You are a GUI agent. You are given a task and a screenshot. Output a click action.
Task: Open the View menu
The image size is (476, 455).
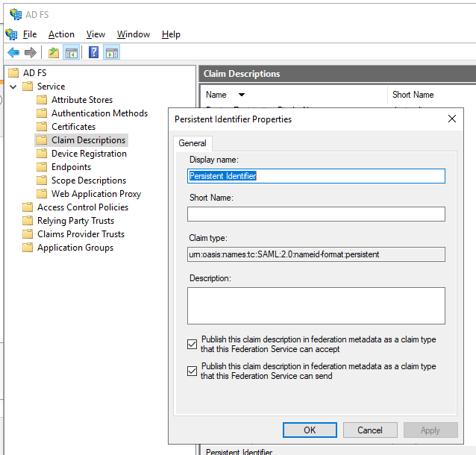pyautogui.click(x=95, y=34)
